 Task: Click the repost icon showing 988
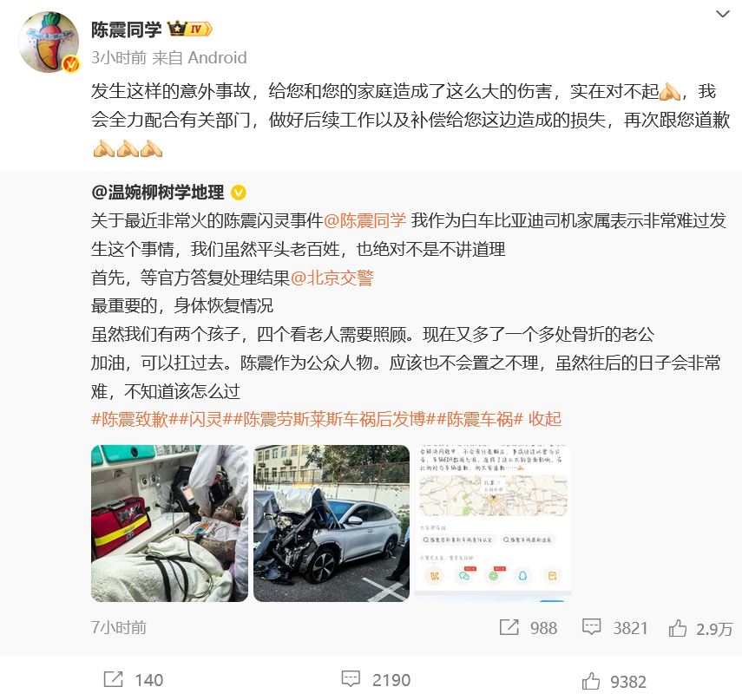pos(509,628)
